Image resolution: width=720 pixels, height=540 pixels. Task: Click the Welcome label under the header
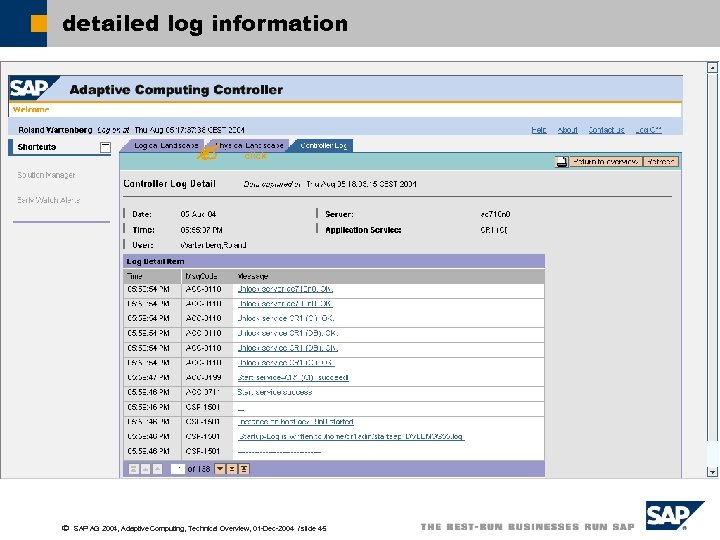tap(31, 109)
